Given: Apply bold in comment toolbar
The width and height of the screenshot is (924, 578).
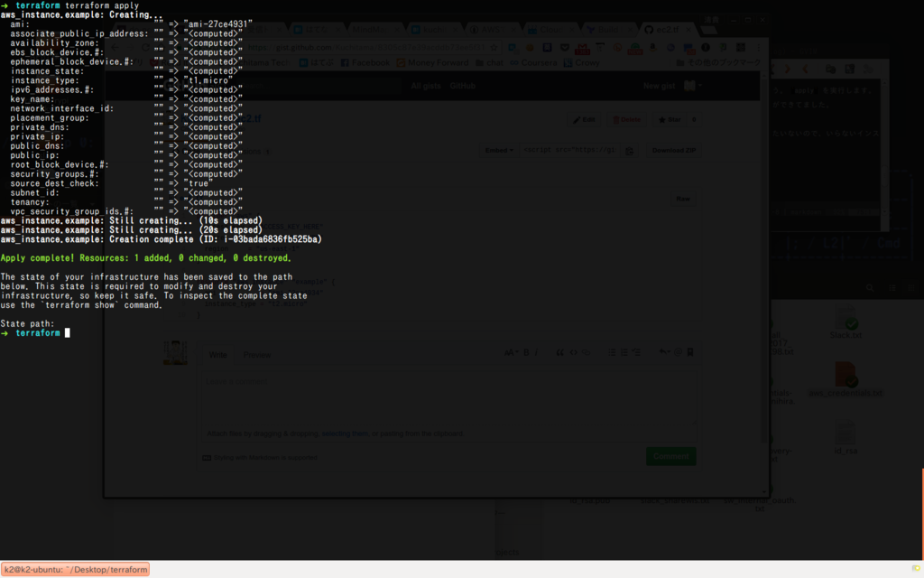Looking at the screenshot, I should tap(526, 353).
